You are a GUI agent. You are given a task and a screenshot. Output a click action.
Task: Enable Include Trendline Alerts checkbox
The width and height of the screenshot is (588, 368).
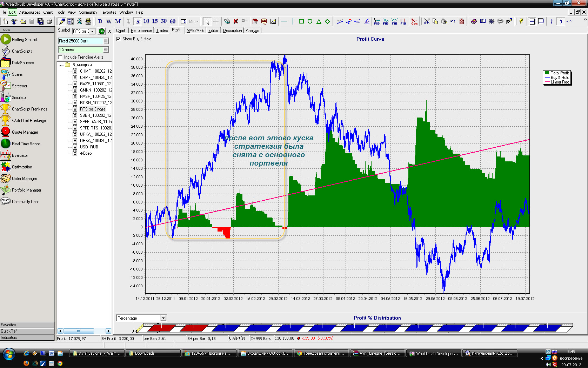point(60,57)
